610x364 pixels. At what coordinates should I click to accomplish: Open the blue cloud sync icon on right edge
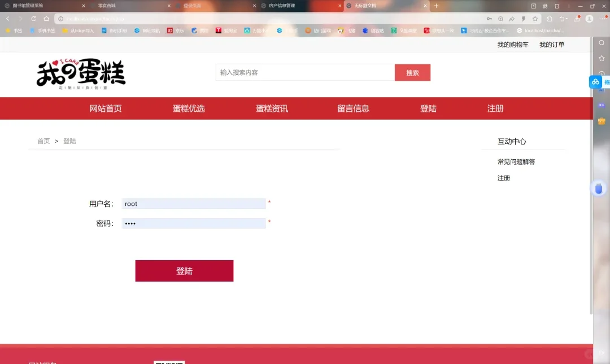tap(595, 82)
